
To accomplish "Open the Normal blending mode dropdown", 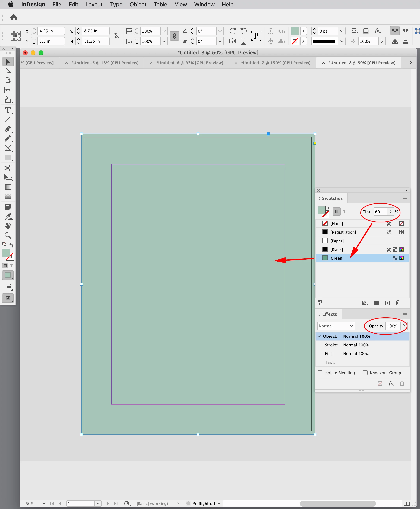I will click(336, 326).
